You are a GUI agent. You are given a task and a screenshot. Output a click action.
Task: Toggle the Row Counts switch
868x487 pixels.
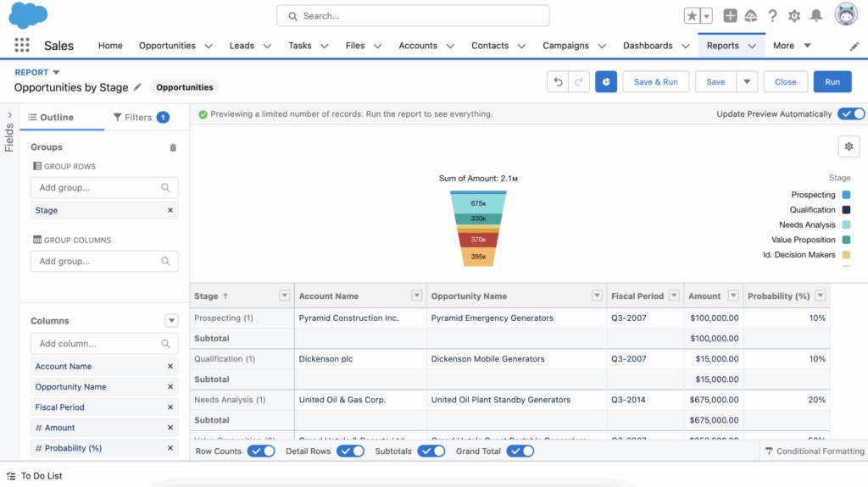click(261, 451)
